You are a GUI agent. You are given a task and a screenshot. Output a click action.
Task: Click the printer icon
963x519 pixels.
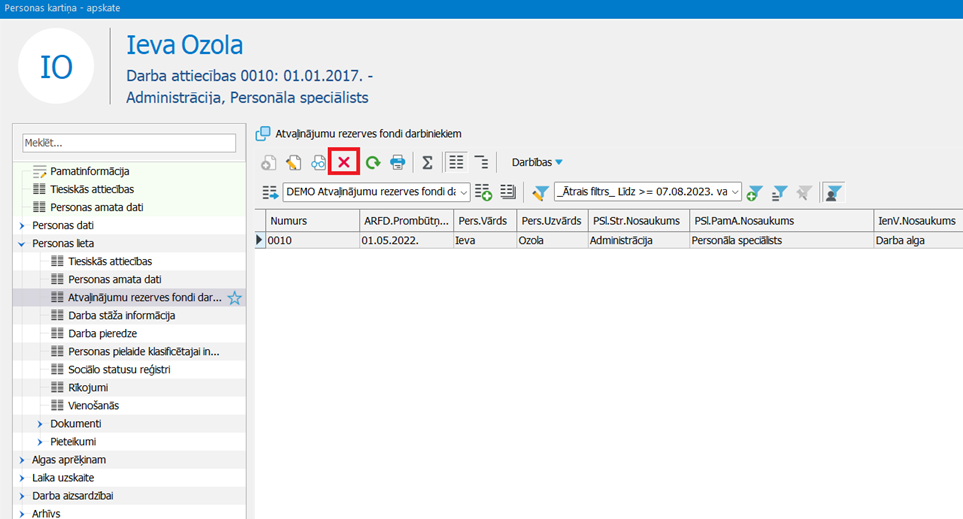click(x=397, y=163)
